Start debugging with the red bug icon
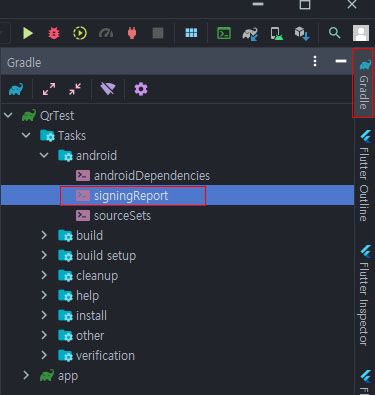375x395 pixels. pyautogui.click(x=54, y=33)
